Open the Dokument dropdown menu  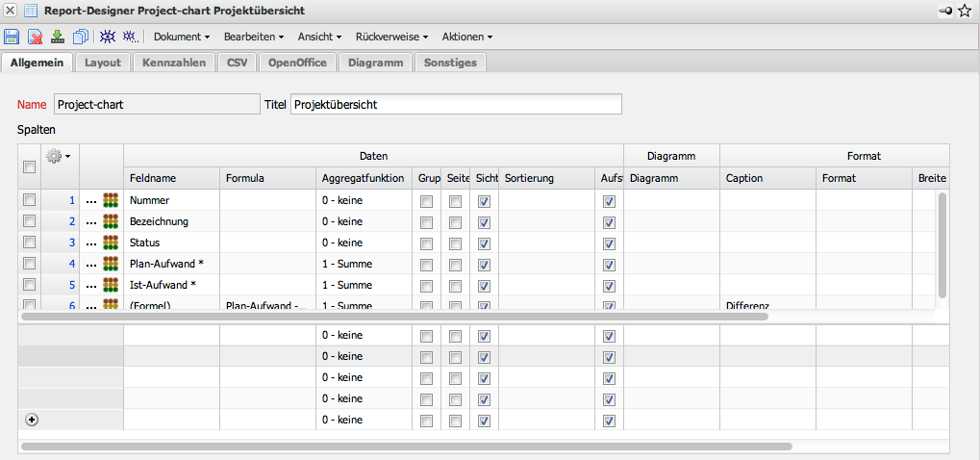[182, 37]
